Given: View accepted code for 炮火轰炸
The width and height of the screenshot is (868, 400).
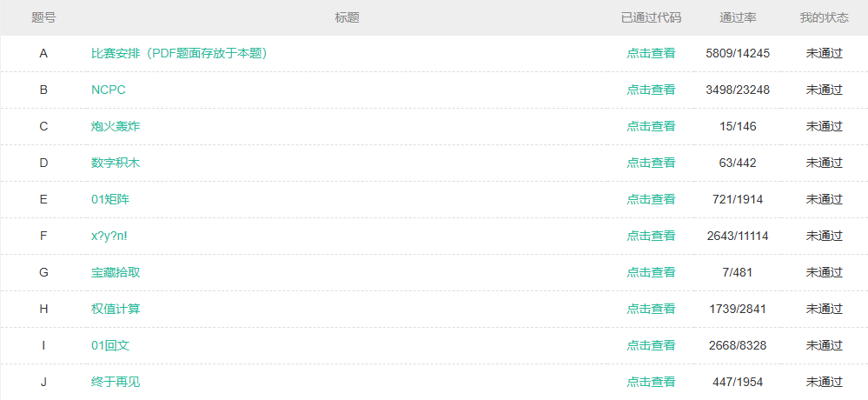Looking at the screenshot, I should pos(651,126).
